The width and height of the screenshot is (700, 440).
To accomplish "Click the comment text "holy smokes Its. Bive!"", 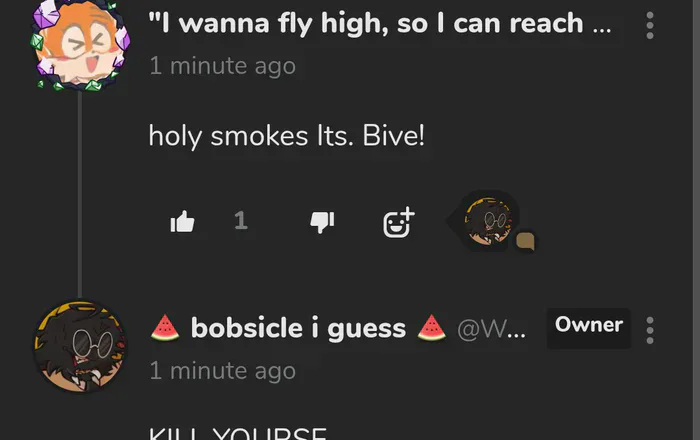I will pyautogui.click(x=286, y=136).
